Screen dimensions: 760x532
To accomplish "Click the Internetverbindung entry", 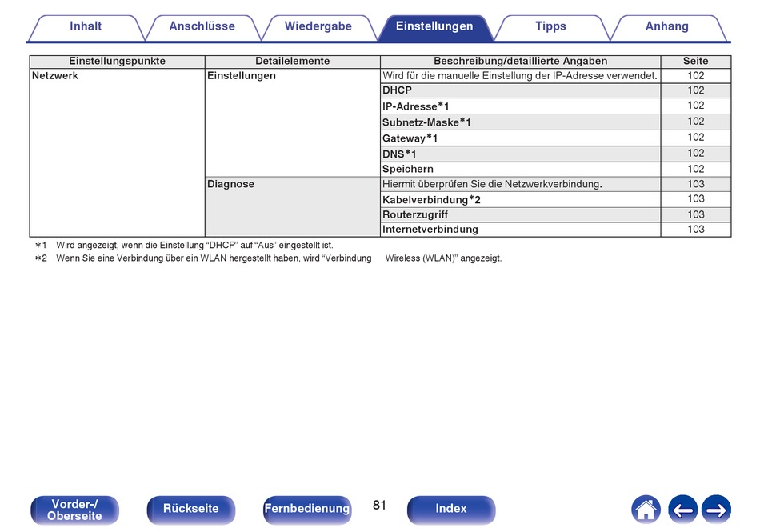I will (x=430, y=230).
